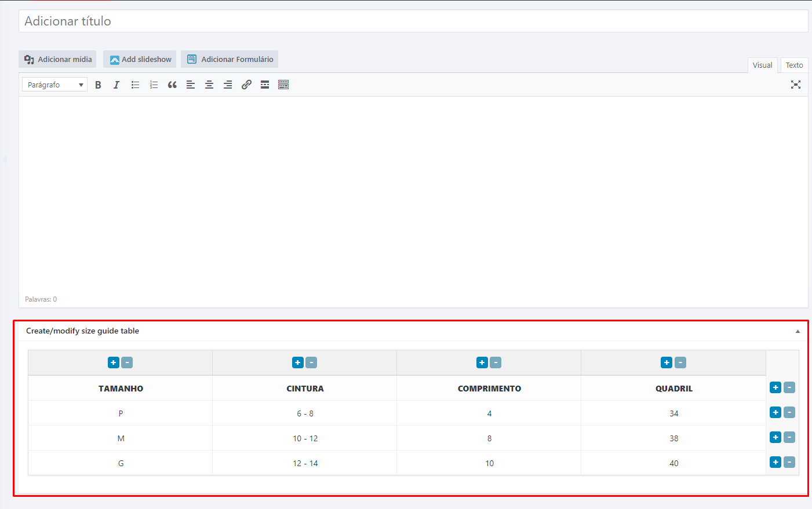Select the COMPRIMENTO cell with value 4
The image size is (812, 509).
click(489, 413)
